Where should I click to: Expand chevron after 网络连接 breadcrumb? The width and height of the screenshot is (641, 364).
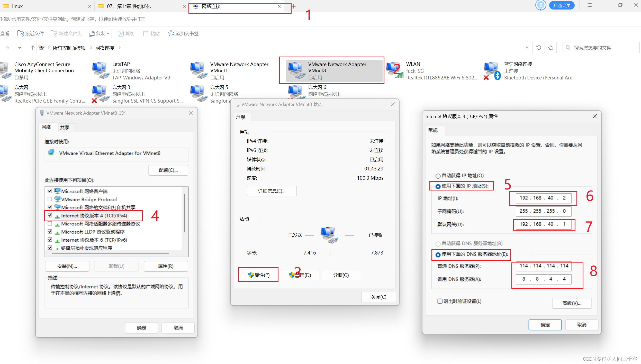point(120,48)
